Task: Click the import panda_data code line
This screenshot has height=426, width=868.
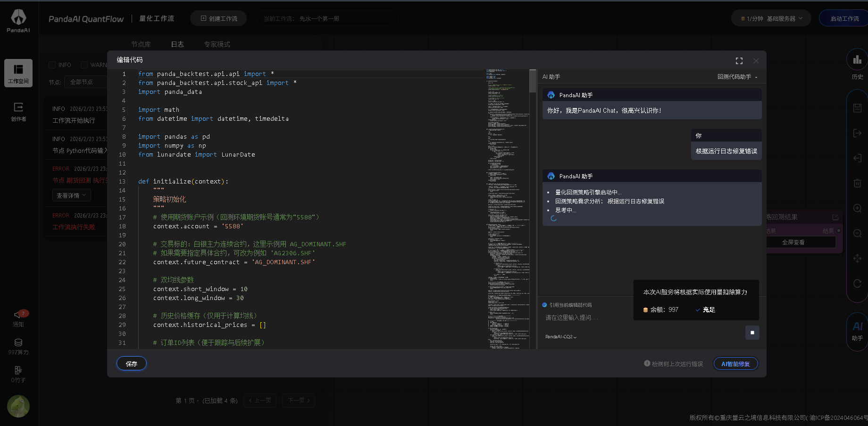Action: 170,92
